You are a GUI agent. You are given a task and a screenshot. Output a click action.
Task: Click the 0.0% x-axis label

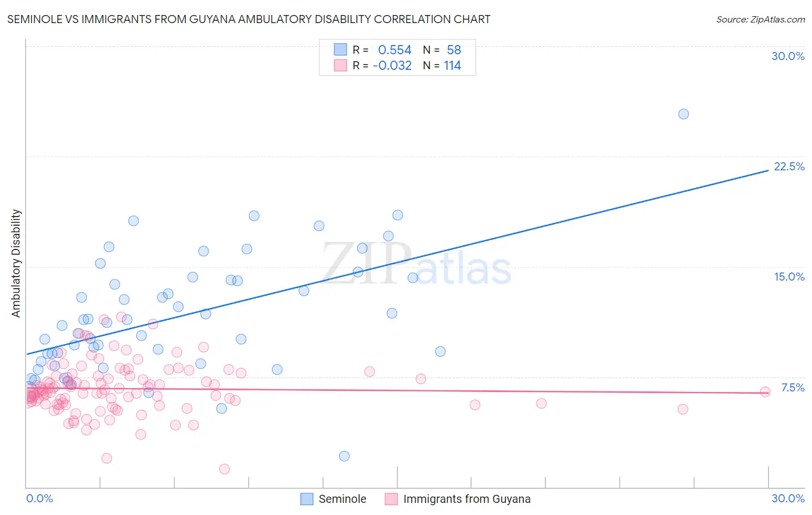39,498
